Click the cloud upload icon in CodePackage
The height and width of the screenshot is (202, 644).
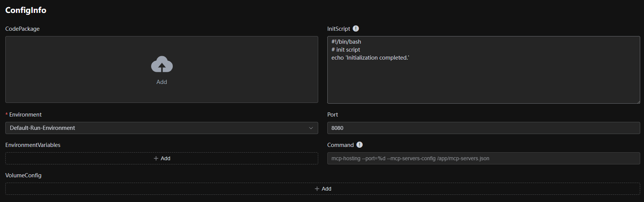coord(162,65)
